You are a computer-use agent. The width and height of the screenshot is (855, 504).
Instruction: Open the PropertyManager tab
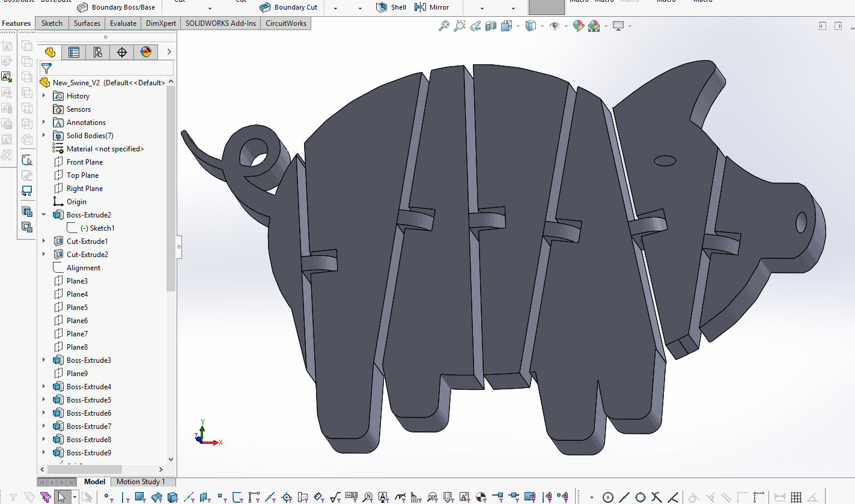pos(74,52)
